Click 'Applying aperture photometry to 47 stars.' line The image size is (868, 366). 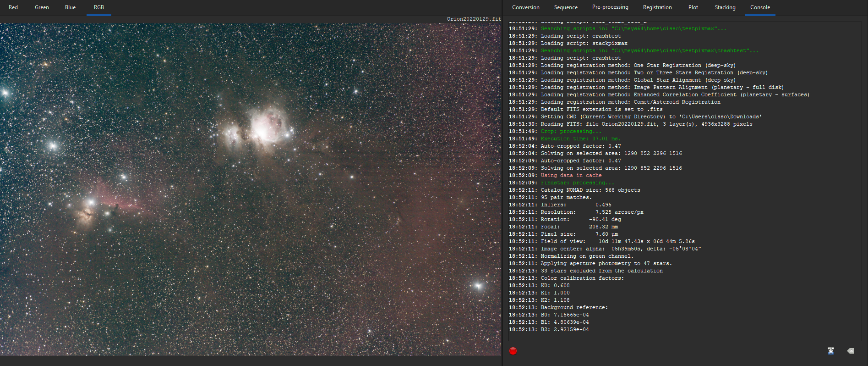point(590,264)
